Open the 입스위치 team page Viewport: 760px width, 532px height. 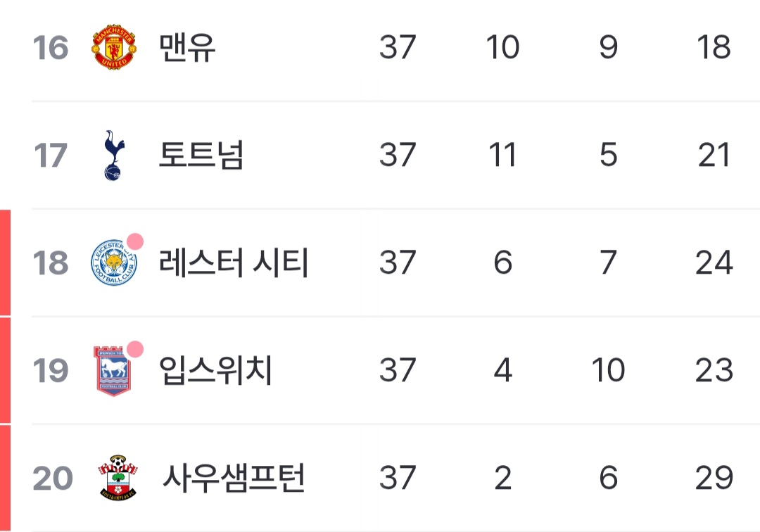216,370
